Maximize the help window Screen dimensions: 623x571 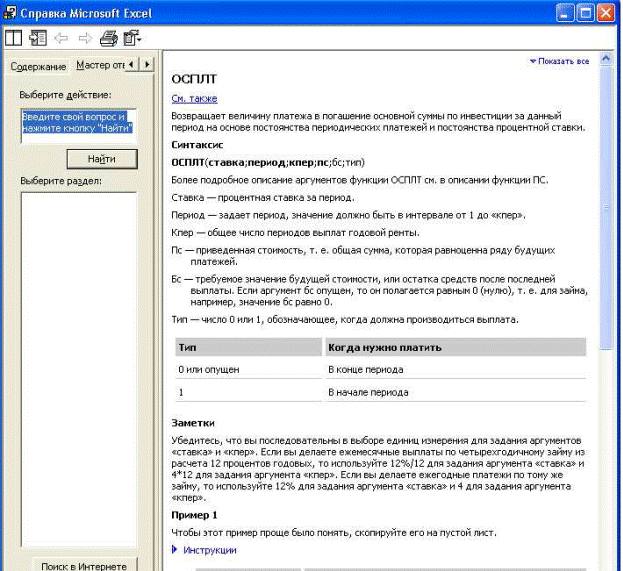[585, 13]
